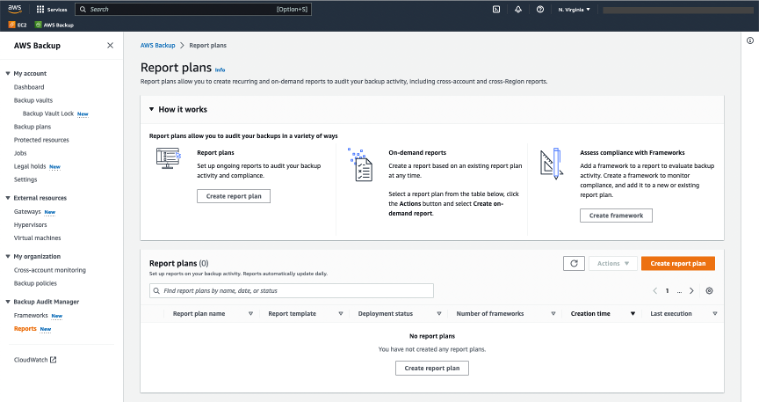This screenshot has width=760, height=402.
Task: Click the Create framework button
Action: tap(616, 215)
